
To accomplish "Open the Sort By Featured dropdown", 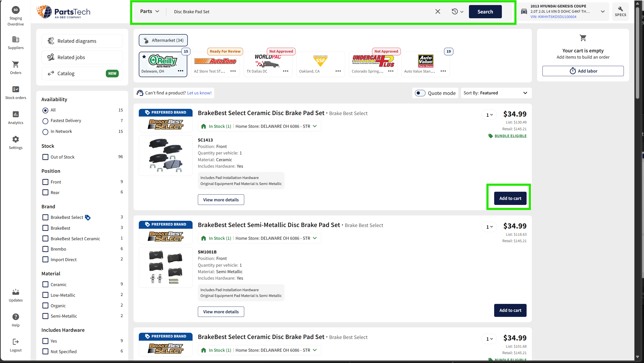I will [496, 93].
